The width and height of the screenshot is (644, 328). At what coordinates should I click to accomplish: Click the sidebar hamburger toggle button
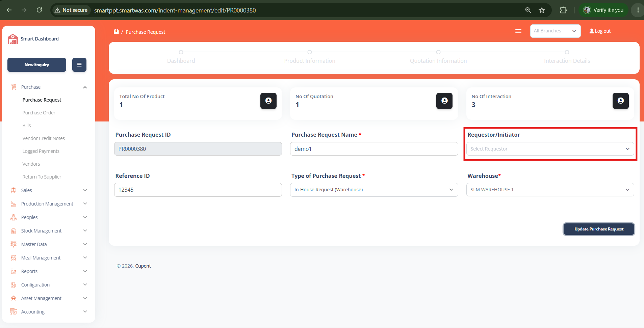79,65
